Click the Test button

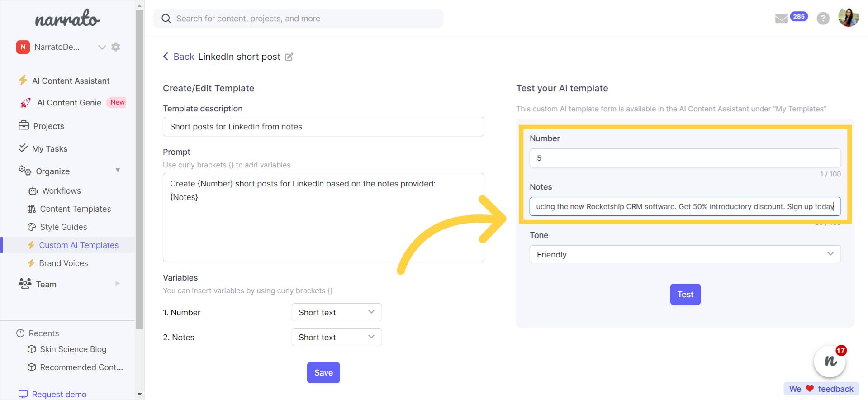(x=685, y=294)
